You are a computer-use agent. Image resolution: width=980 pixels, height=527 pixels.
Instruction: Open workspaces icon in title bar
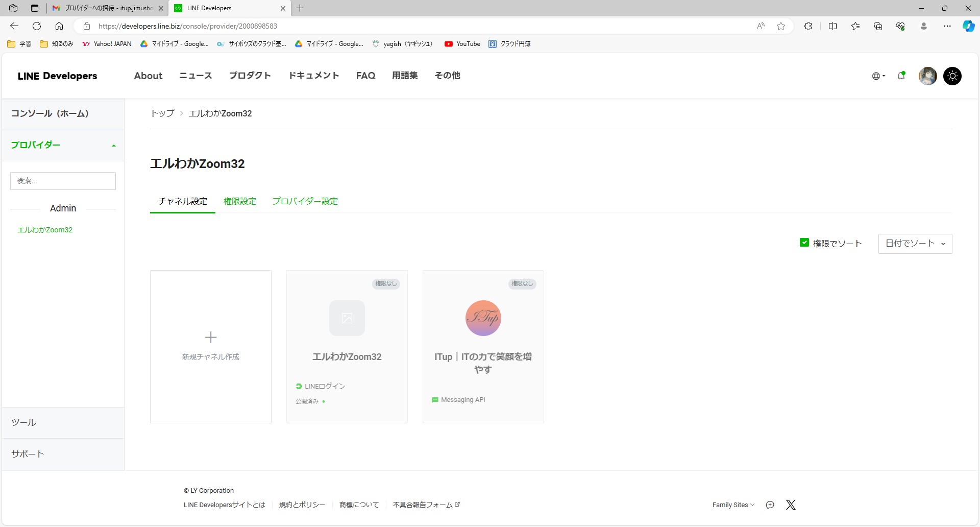(x=13, y=8)
